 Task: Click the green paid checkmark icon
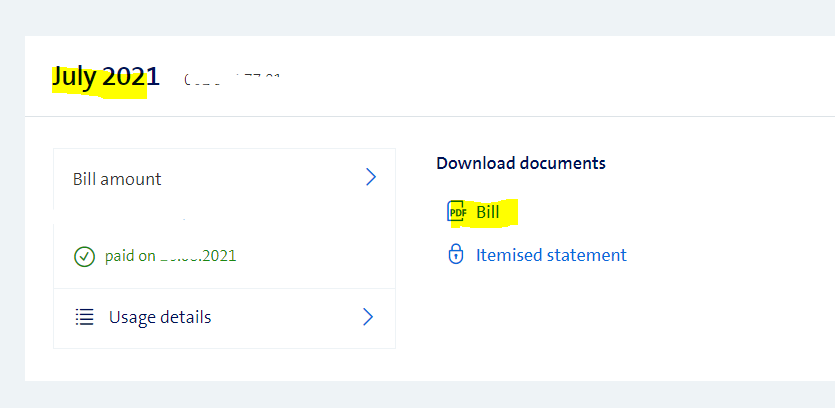pos(85,256)
